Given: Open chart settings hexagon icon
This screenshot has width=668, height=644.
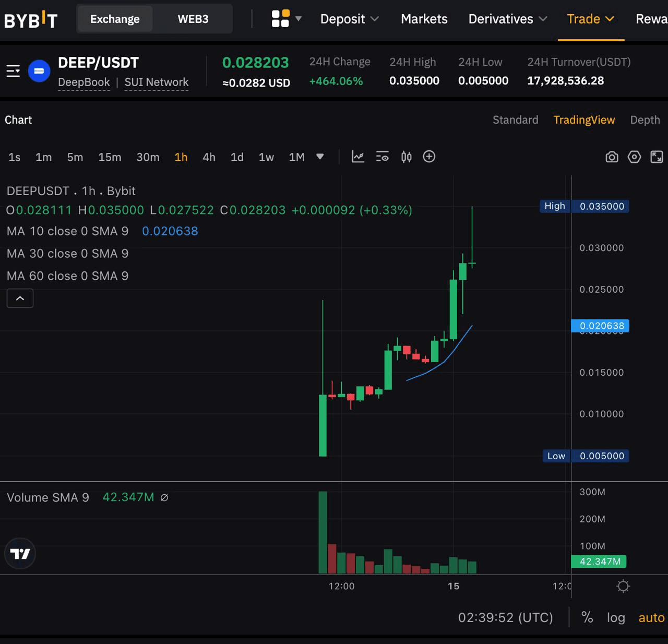Looking at the screenshot, I should (634, 157).
